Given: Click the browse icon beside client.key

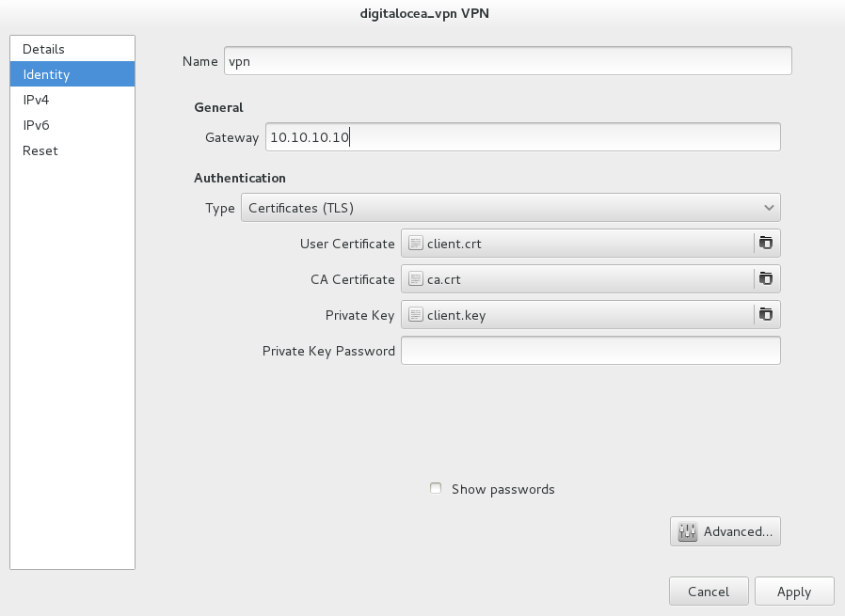Looking at the screenshot, I should 766,314.
